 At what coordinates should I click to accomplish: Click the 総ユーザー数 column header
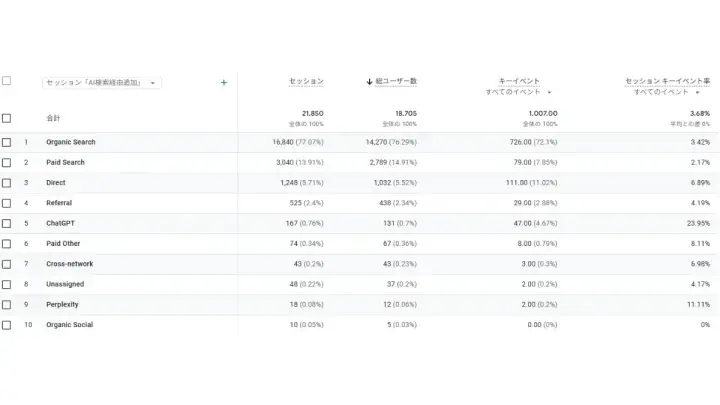click(x=396, y=81)
